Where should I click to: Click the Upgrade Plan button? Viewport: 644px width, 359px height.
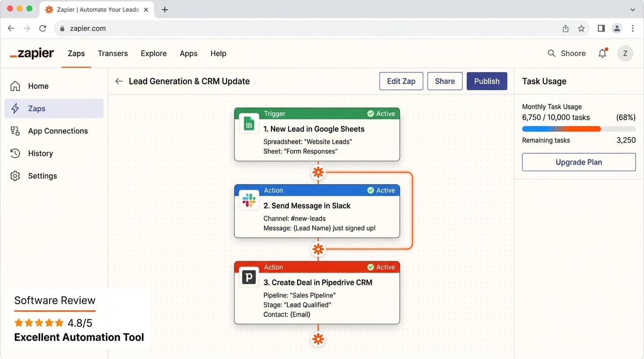(x=579, y=162)
